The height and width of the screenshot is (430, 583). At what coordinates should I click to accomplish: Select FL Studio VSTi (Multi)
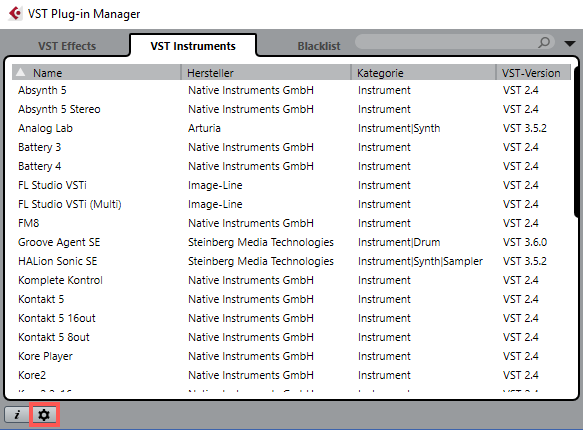pos(292,204)
